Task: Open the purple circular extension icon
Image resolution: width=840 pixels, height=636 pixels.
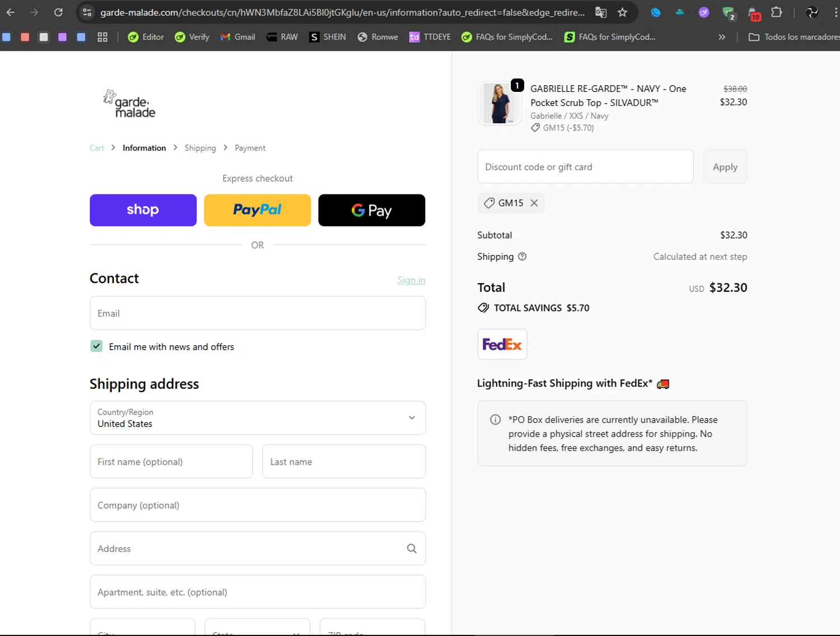Action: (x=704, y=12)
